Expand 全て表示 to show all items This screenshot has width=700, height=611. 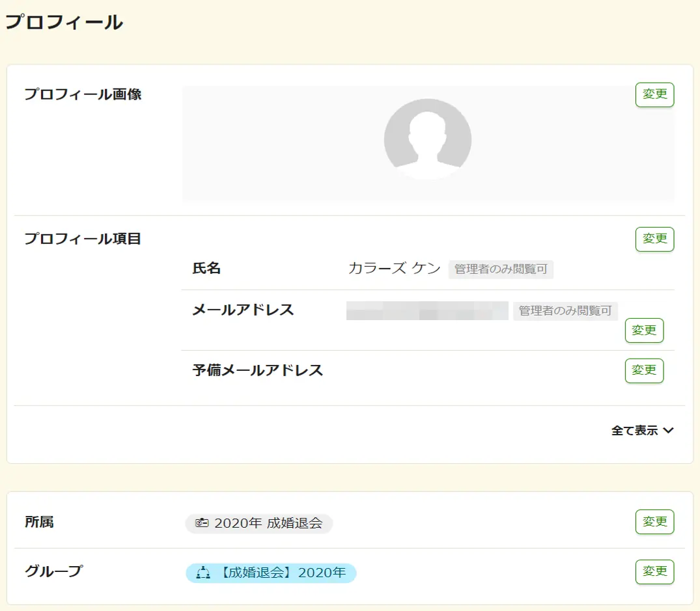click(x=642, y=431)
